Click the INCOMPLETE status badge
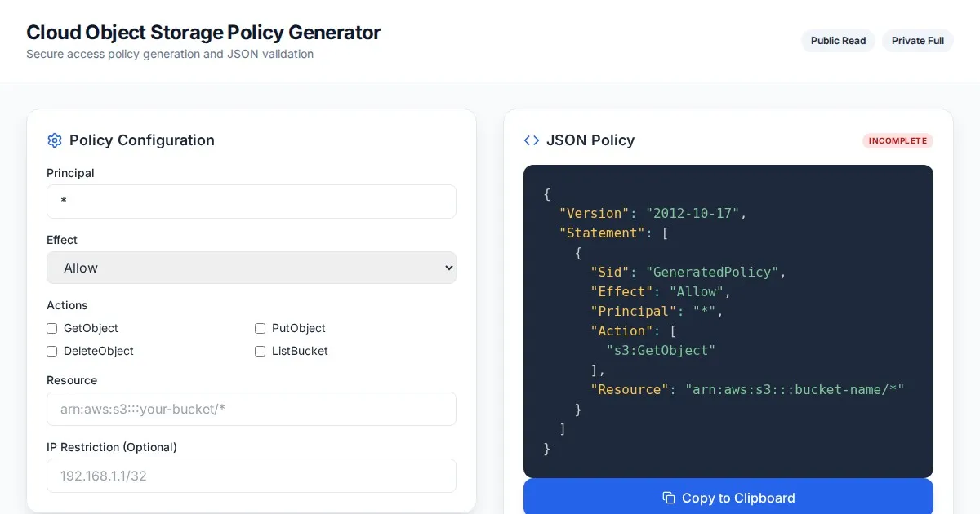Viewport: 980px width, 514px height. click(x=898, y=140)
